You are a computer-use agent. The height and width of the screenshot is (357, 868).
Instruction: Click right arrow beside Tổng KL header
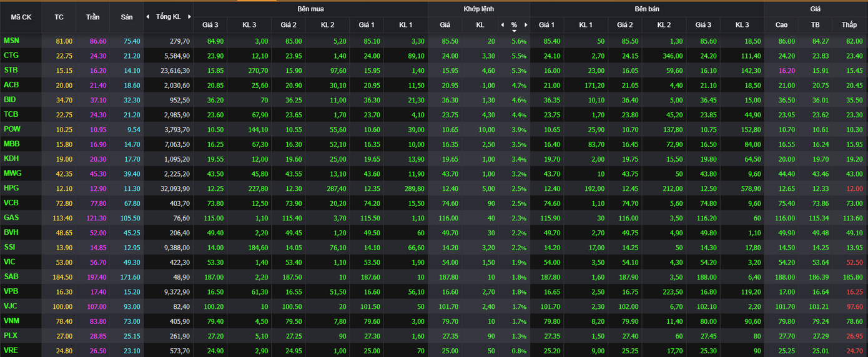tap(189, 17)
